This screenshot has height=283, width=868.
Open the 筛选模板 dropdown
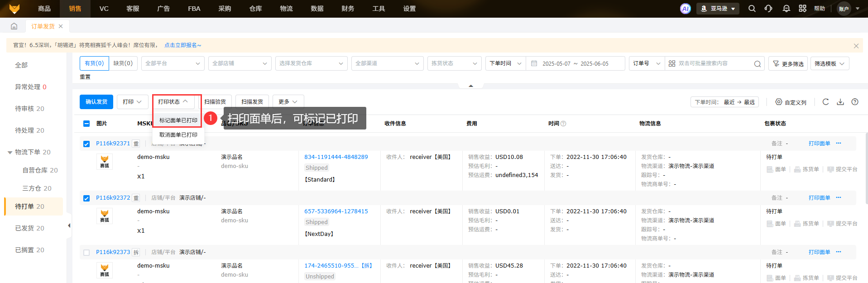pyautogui.click(x=830, y=63)
